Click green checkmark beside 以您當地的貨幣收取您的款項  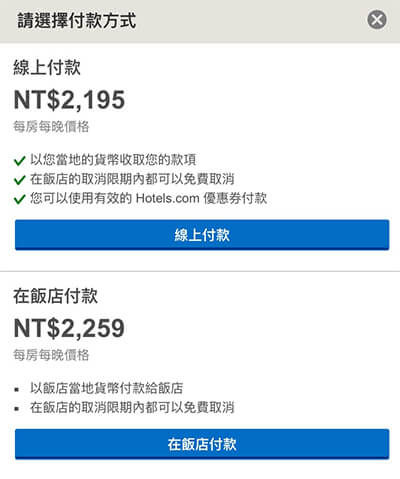tap(20, 161)
